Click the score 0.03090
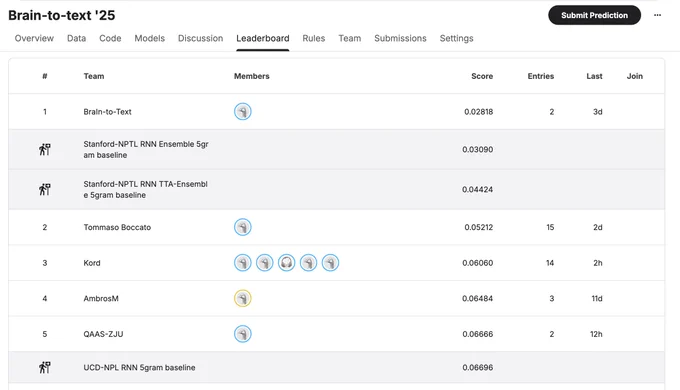Image resolution: width=680 pixels, height=390 pixels. (x=477, y=149)
